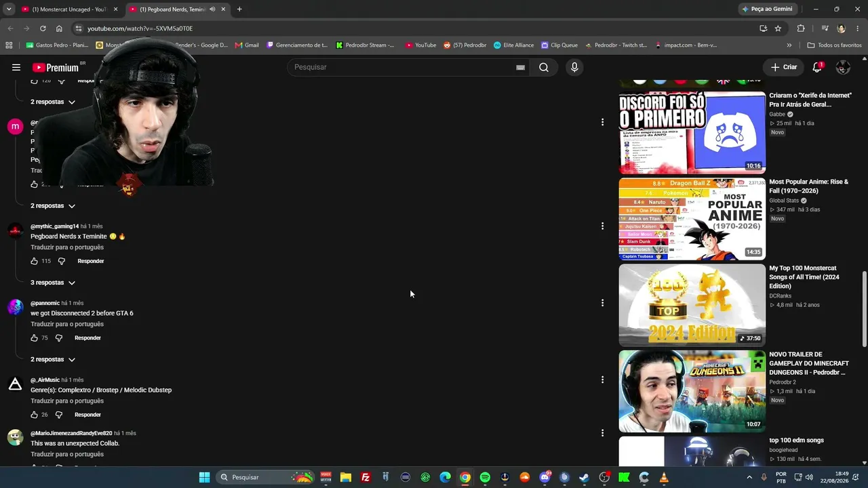Screen dimensions: 868x488
Task: Open the Windows Start menu
Action: (x=204, y=477)
